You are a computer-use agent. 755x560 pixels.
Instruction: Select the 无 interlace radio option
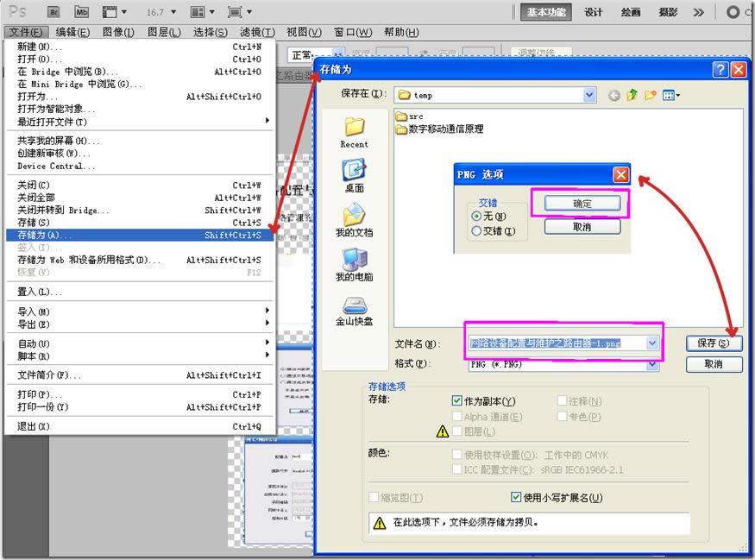click(x=476, y=216)
